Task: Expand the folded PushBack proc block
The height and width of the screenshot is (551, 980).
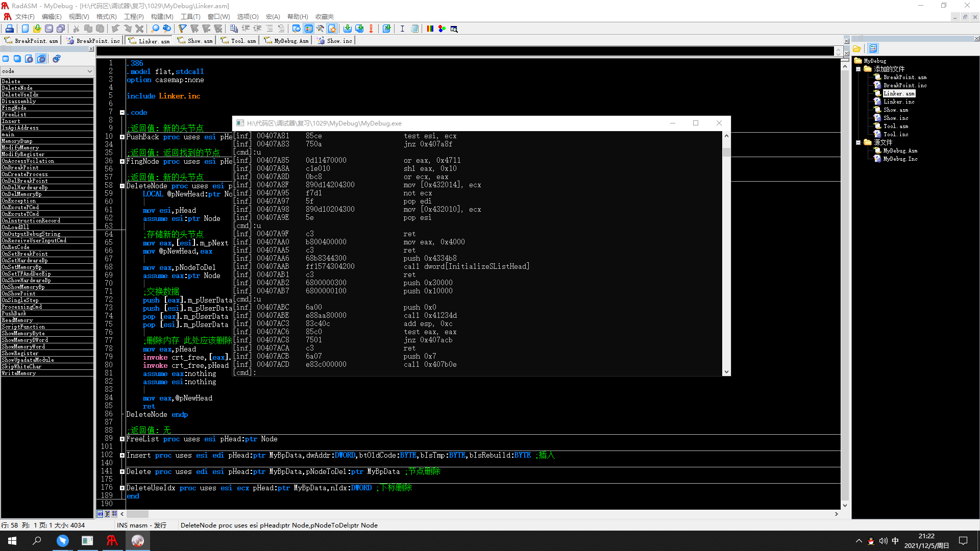Action: (x=122, y=137)
